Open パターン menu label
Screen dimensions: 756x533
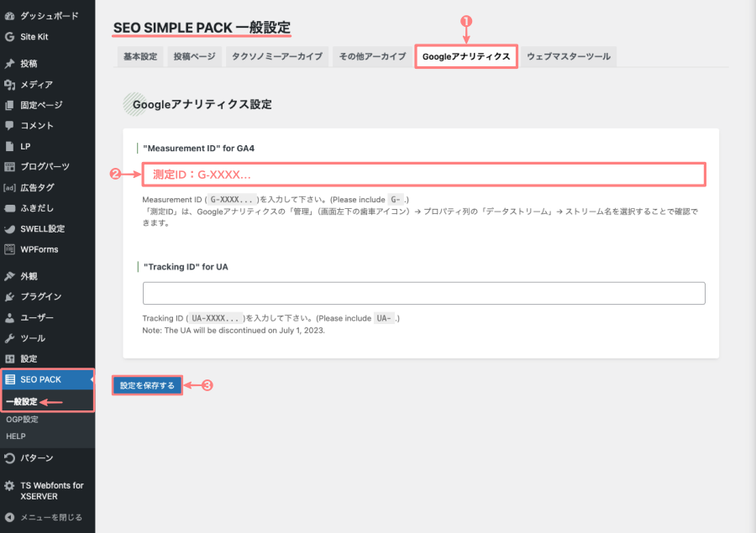point(37,458)
